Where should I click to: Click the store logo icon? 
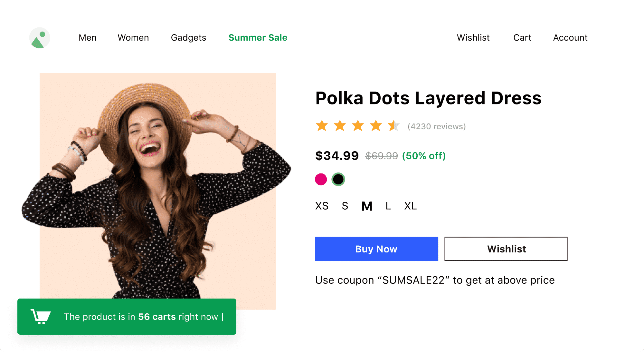[40, 37]
